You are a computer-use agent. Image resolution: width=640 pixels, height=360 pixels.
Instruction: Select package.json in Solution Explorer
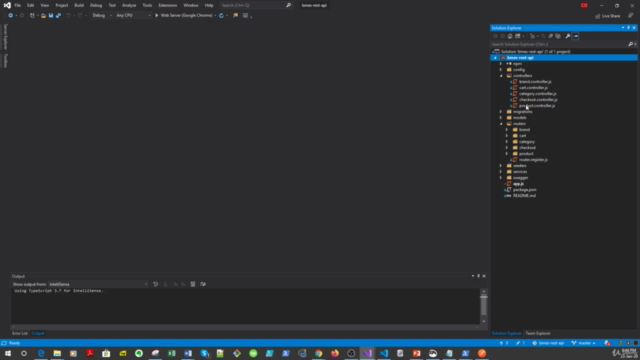[524, 190]
